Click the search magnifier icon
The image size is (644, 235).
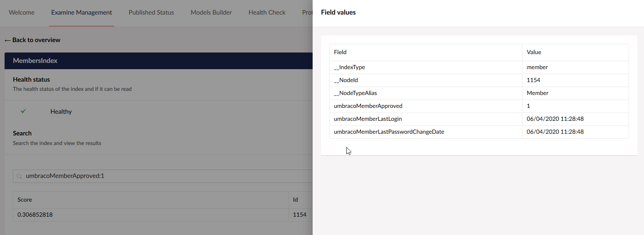tap(19, 176)
